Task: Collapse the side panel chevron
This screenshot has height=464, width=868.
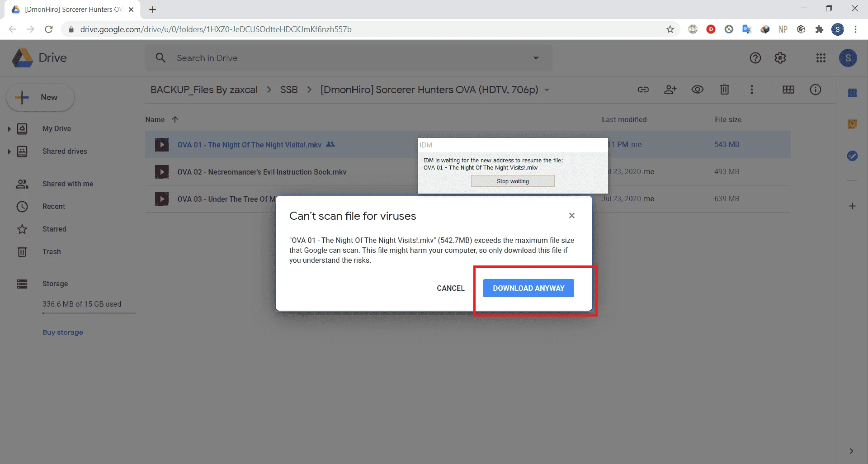Action: (x=851, y=451)
